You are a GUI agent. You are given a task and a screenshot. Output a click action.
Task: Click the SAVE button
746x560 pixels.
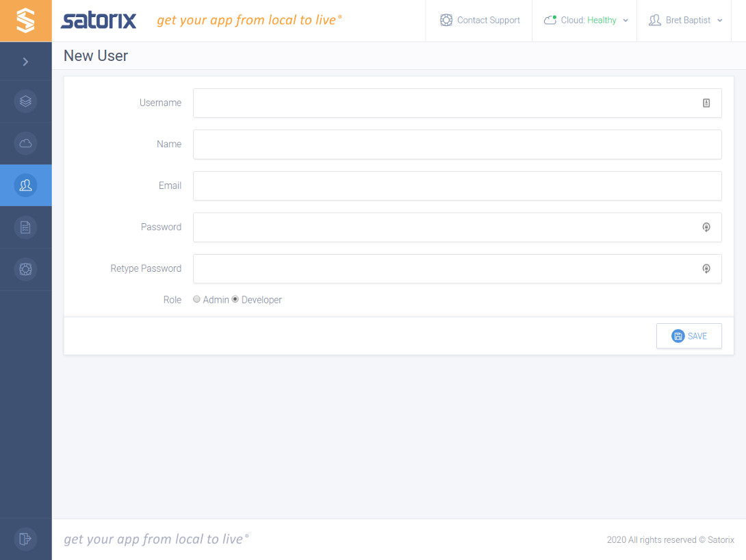(x=689, y=335)
